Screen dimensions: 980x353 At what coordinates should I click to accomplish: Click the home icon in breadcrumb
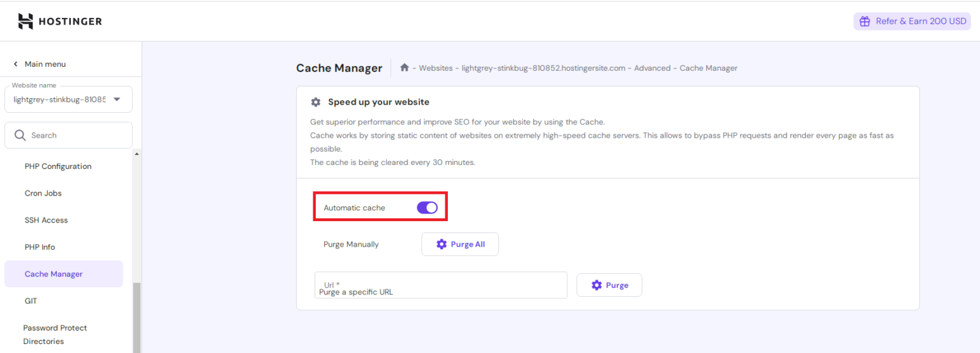coord(404,68)
